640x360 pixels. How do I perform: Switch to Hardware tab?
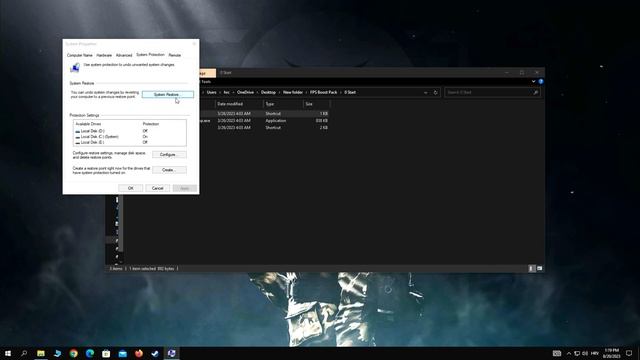click(x=104, y=55)
